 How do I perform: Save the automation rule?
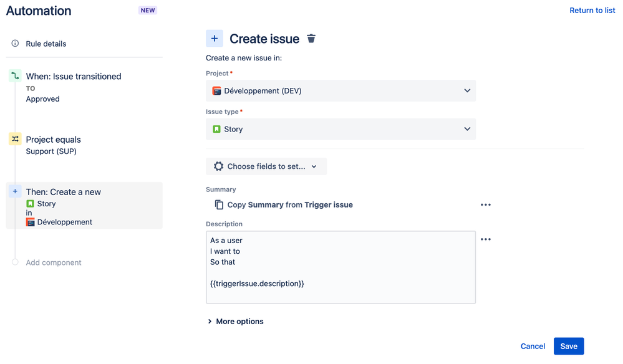[x=568, y=346]
